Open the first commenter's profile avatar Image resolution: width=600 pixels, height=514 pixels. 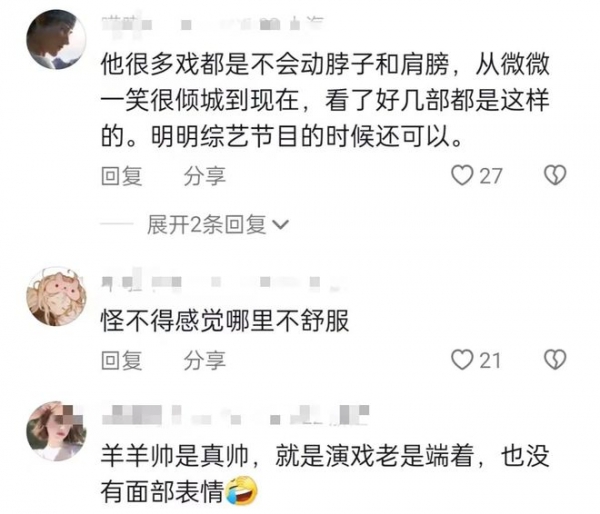(x=56, y=39)
